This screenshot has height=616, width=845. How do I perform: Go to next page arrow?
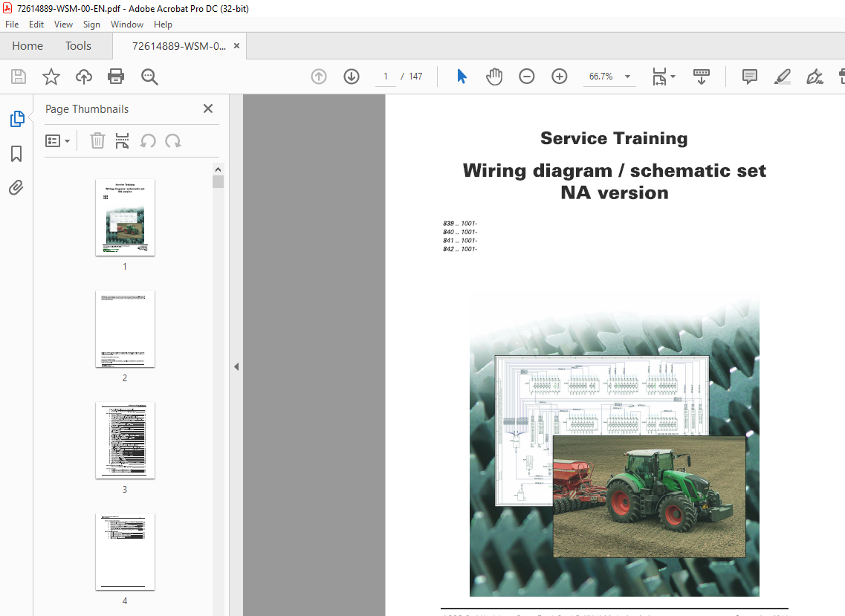(x=352, y=77)
